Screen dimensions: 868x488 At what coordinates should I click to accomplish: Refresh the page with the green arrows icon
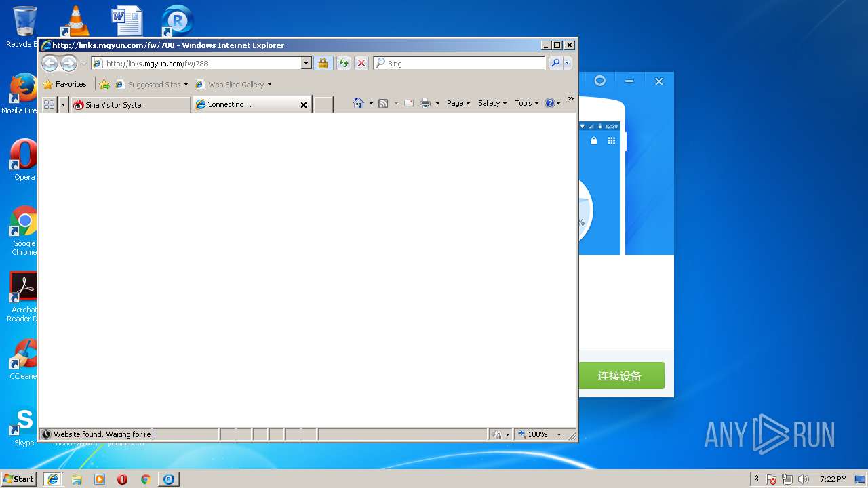coord(344,64)
